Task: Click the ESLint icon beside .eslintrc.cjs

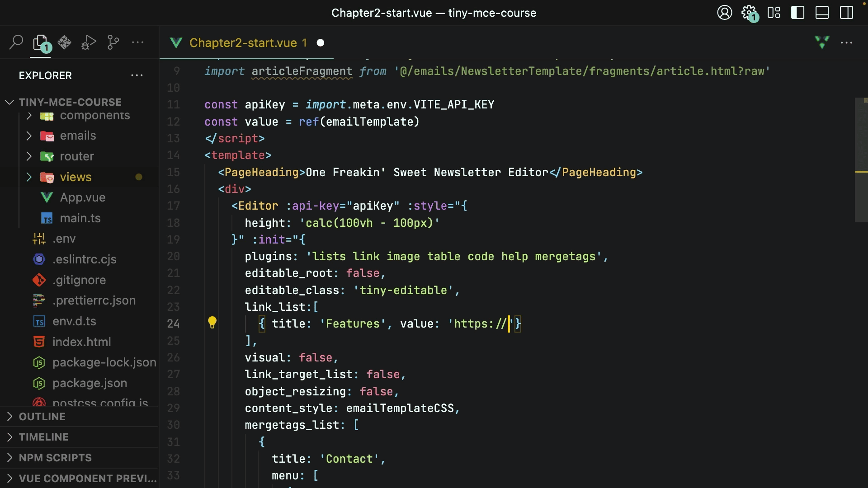Action: (39, 259)
